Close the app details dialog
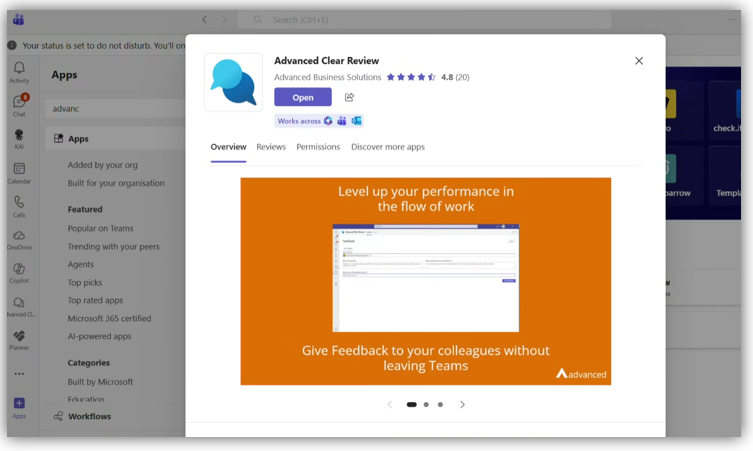The image size is (753, 451). (x=639, y=61)
